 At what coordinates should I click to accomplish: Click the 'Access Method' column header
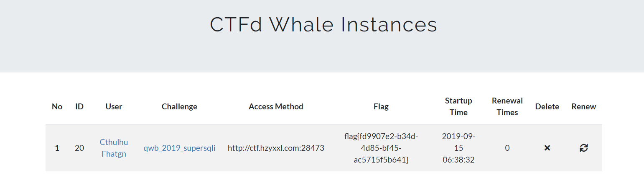[276, 106]
